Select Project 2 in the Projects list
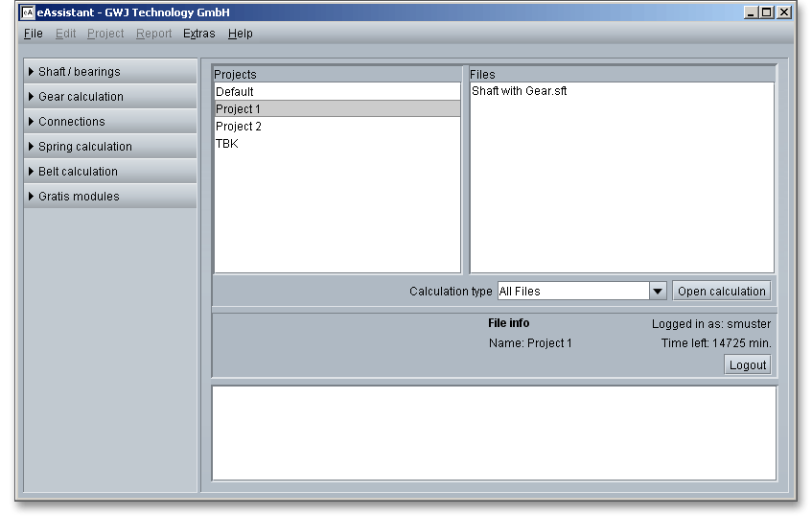812x516 pixels. (x=238, y=127)
